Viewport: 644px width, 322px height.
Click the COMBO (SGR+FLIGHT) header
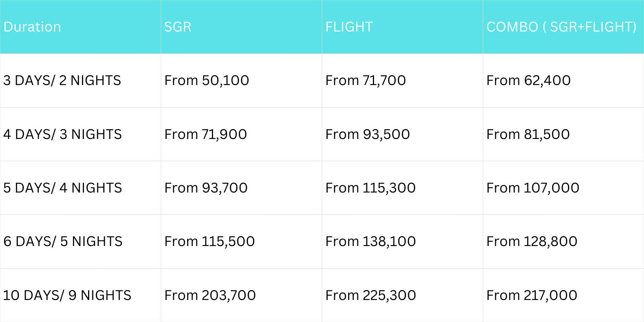(x=561, y=27)
